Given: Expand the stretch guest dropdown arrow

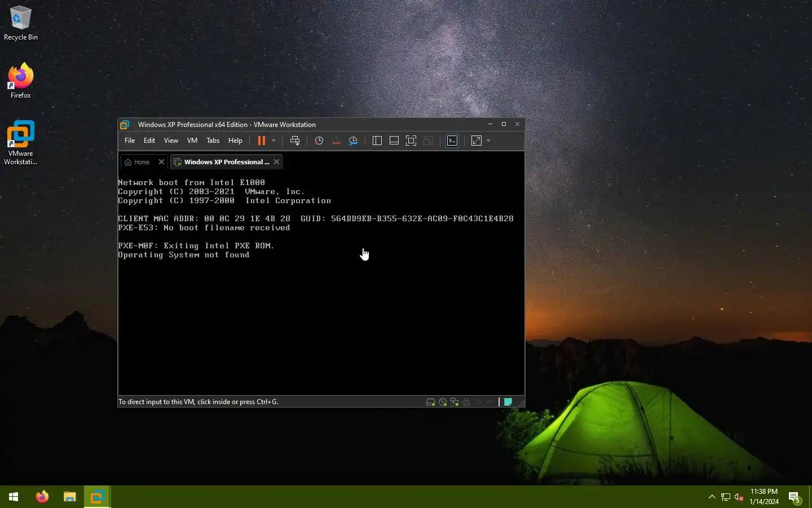Looking at the screenshot, I should pos(488,141).
